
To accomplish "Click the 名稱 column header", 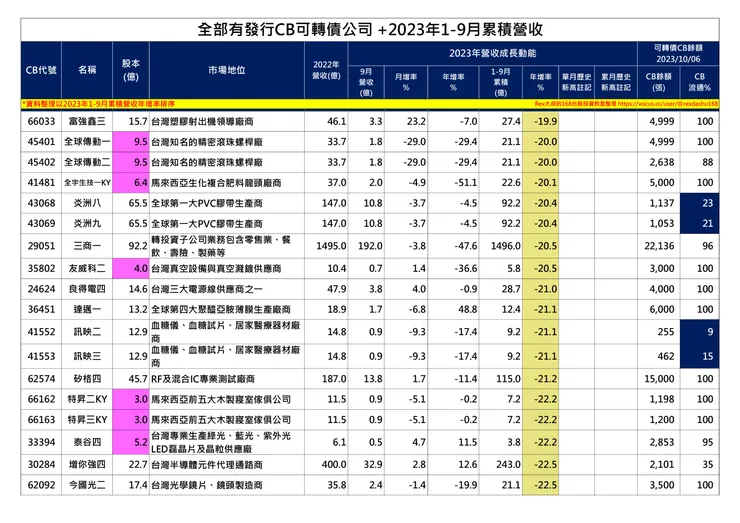I will pos(87,70).
